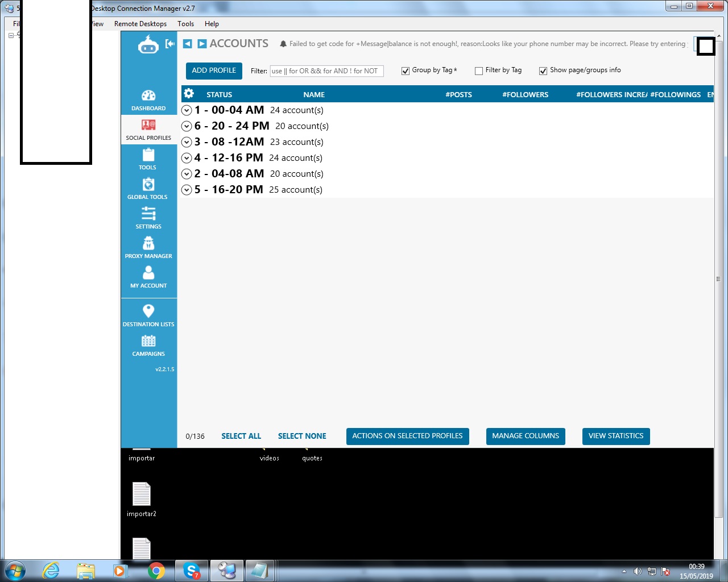Toggle Show page/groups info checkbox
Screen dimensions: 728x582
(543, 71)
